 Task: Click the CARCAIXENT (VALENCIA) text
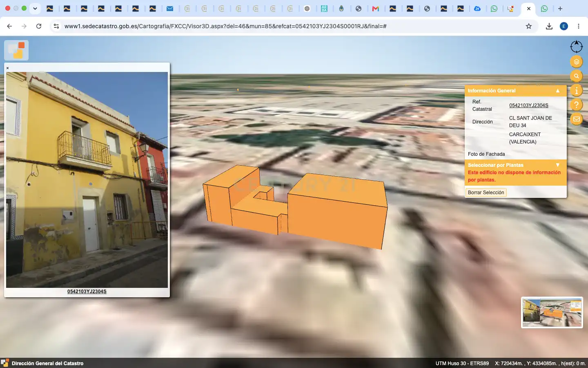pyautogui.click(x=525, y=138)
